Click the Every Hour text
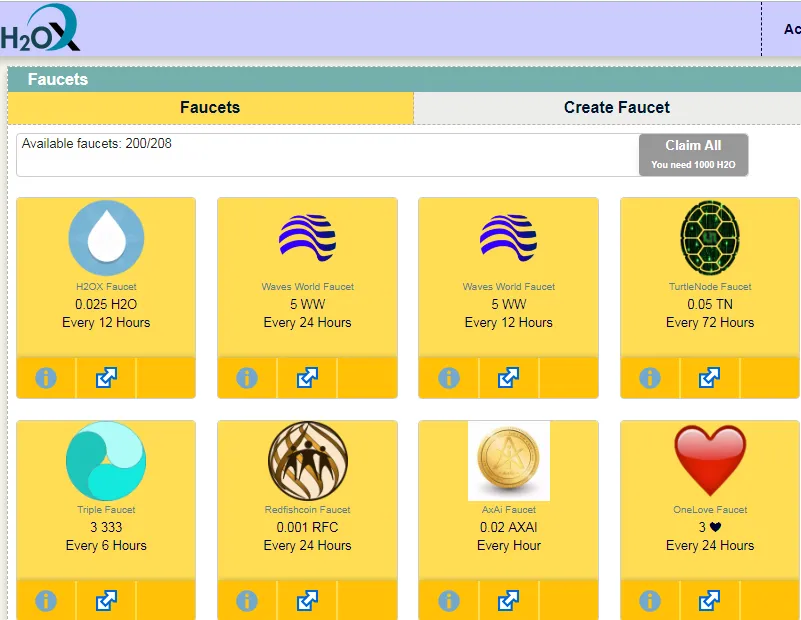This screenshot has width=801, height=620. [x=509, y=545]
